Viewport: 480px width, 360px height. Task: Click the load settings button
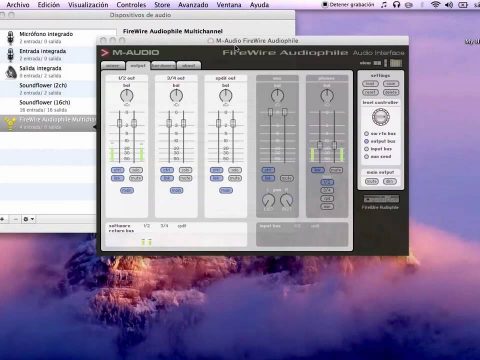[370, 84]
